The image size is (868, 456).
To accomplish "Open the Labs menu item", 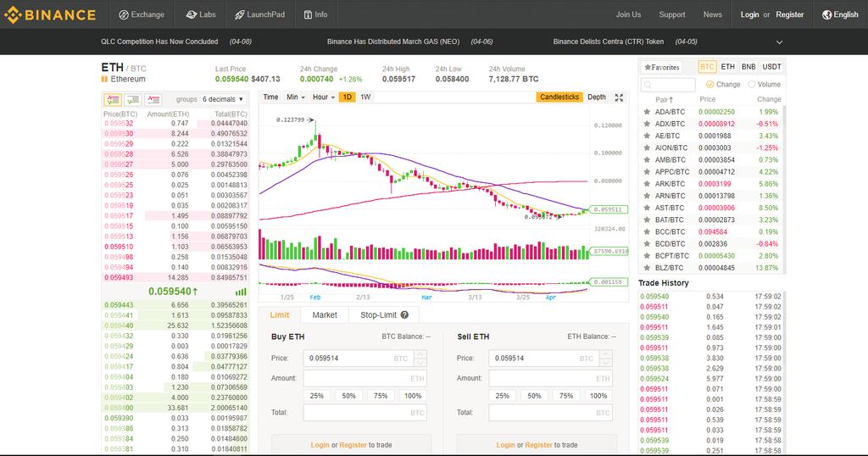I will 201,15.
